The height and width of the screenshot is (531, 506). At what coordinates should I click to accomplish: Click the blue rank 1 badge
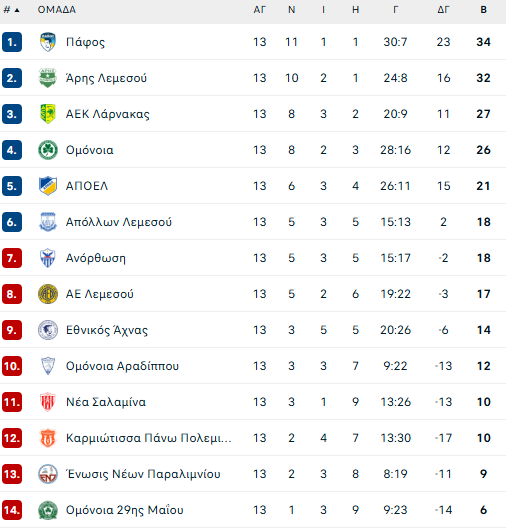coord(12,42)
